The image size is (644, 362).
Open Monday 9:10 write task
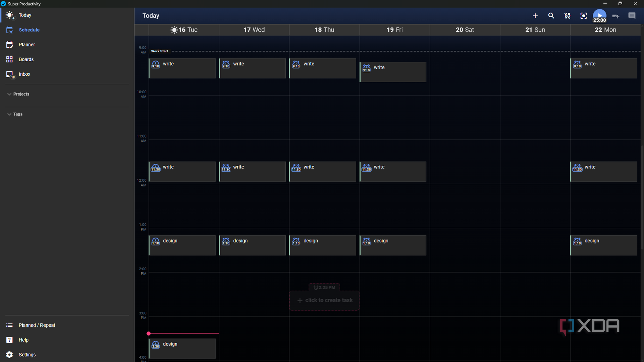[604, 68]
